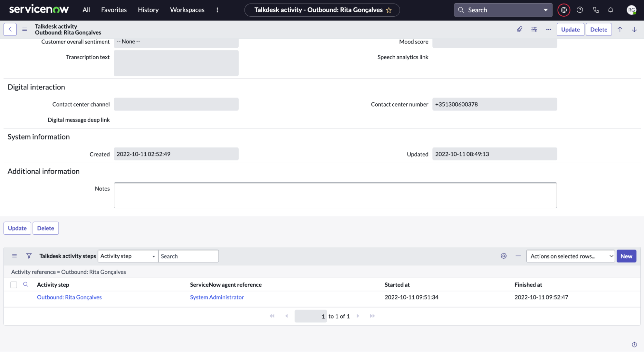Open the form context hamburger menu

(x=24, y=29)
